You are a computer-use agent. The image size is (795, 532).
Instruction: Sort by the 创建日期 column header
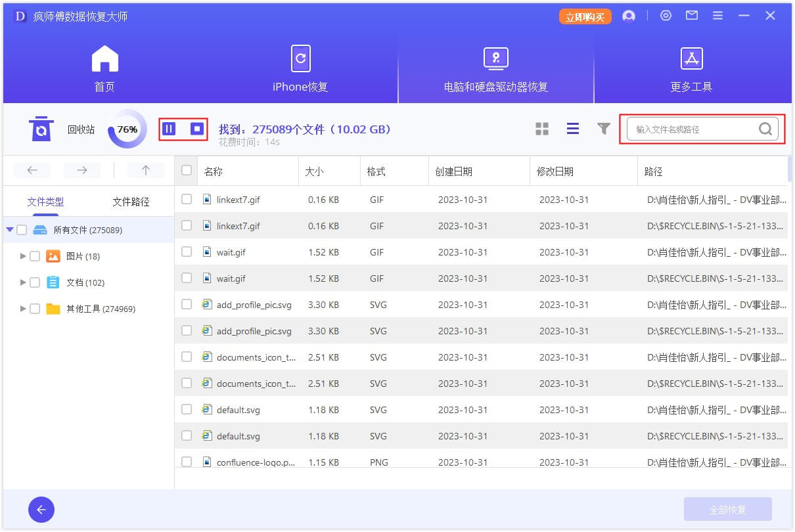click(x=453, y=171)
